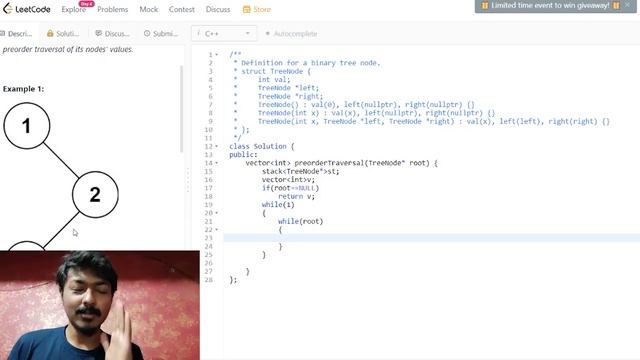The height and width of the screenshot is (360, 640).
Task: Place the cursor on empty line 23
Action: tap(431, 238)
